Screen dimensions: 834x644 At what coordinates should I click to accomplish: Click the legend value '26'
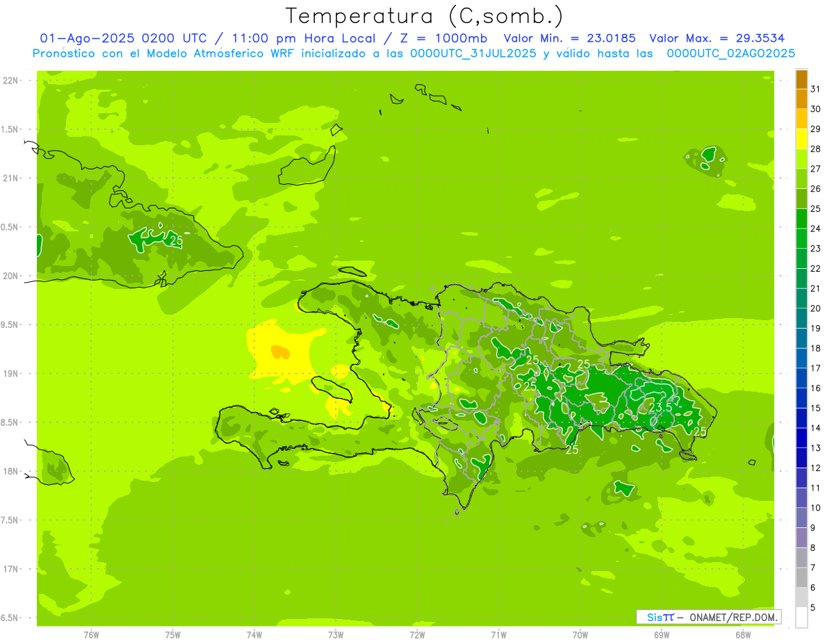816,188
